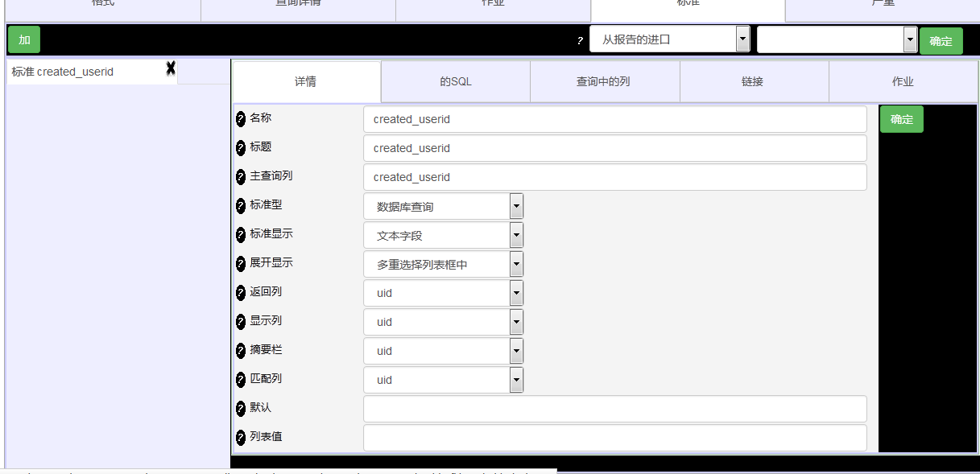This screenshot has width=980, height=474.
Task: Click question mark before 从报告的进口 dropdown
Action: coord(580,40)
